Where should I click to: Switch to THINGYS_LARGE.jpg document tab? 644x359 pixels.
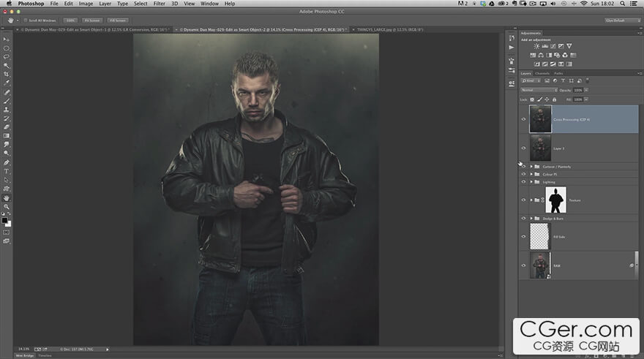(390, 29)
